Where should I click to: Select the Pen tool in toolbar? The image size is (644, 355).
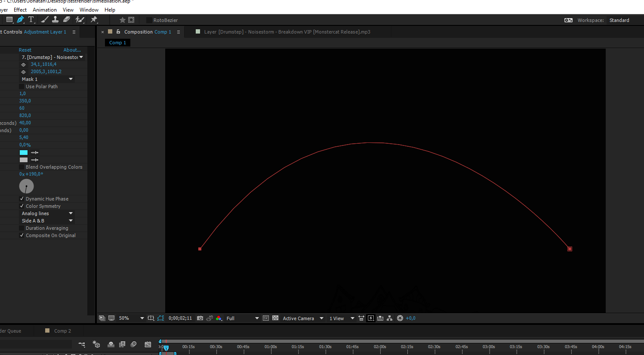(20, 20)
